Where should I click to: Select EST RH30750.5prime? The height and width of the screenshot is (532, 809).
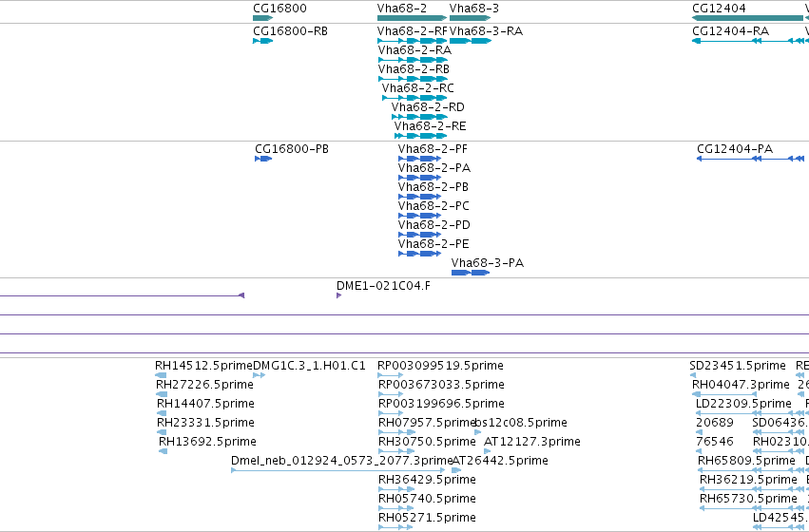pos(427,442)
